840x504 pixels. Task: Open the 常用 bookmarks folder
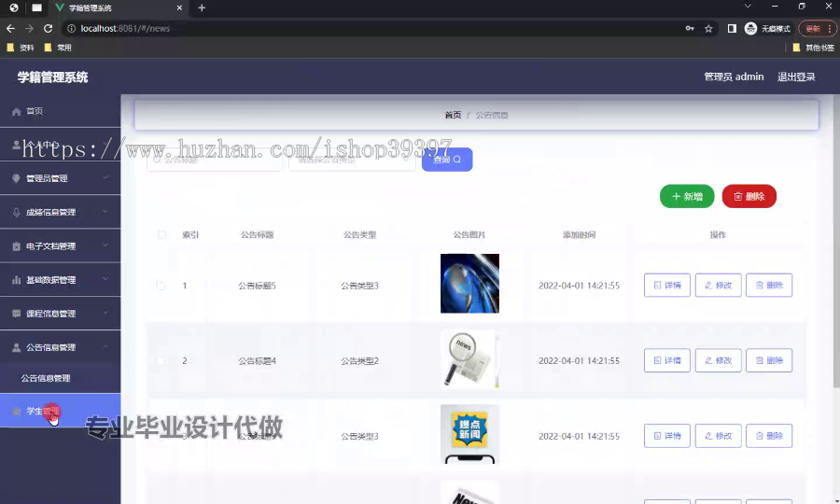click(x=58, y=48)
